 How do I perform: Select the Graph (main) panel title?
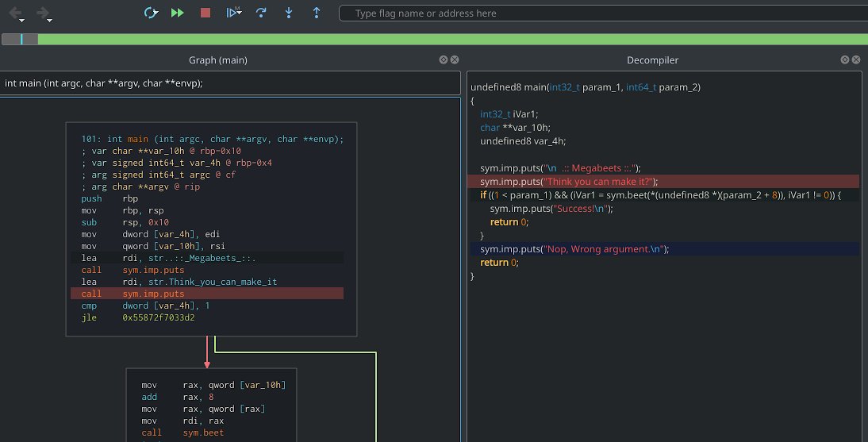click(218, 60)
